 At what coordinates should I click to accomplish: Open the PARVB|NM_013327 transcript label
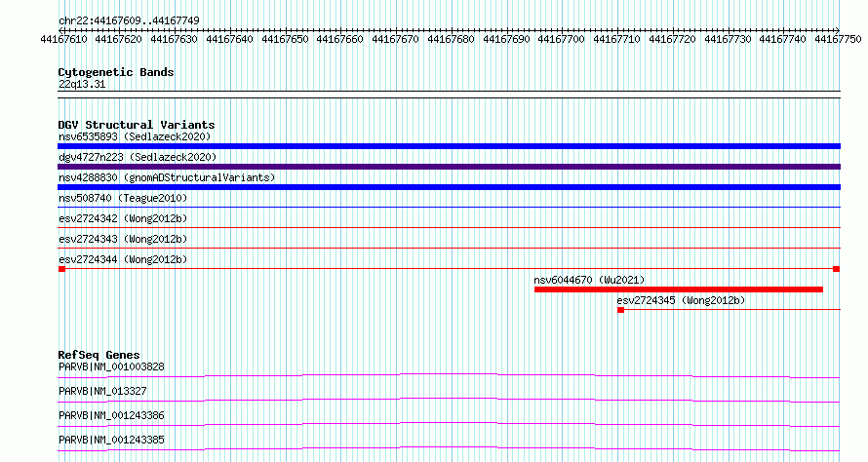(x=102, y=391)
